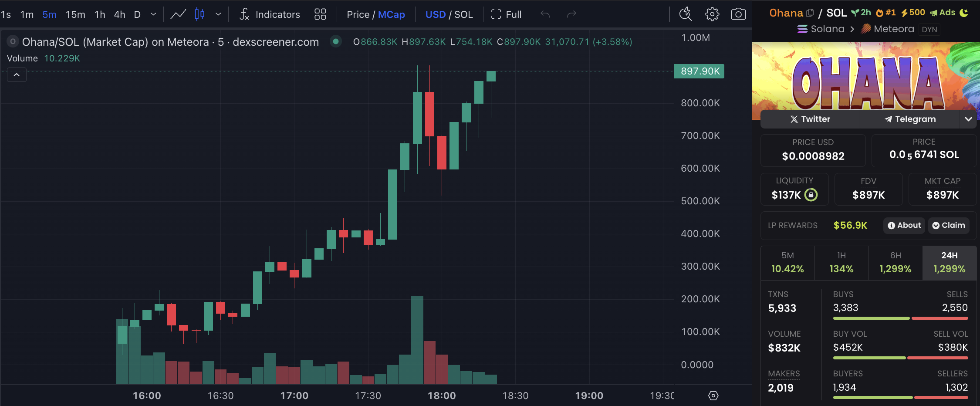Switch chart currency to SOL
Screen dimensions: 980x406
click(463, 14)
